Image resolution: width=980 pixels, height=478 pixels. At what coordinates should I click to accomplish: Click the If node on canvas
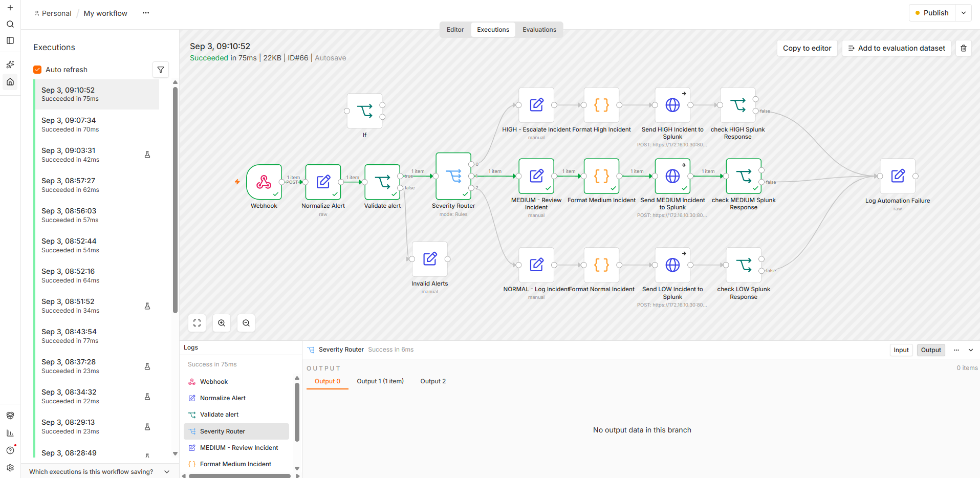tap(364, 111)
